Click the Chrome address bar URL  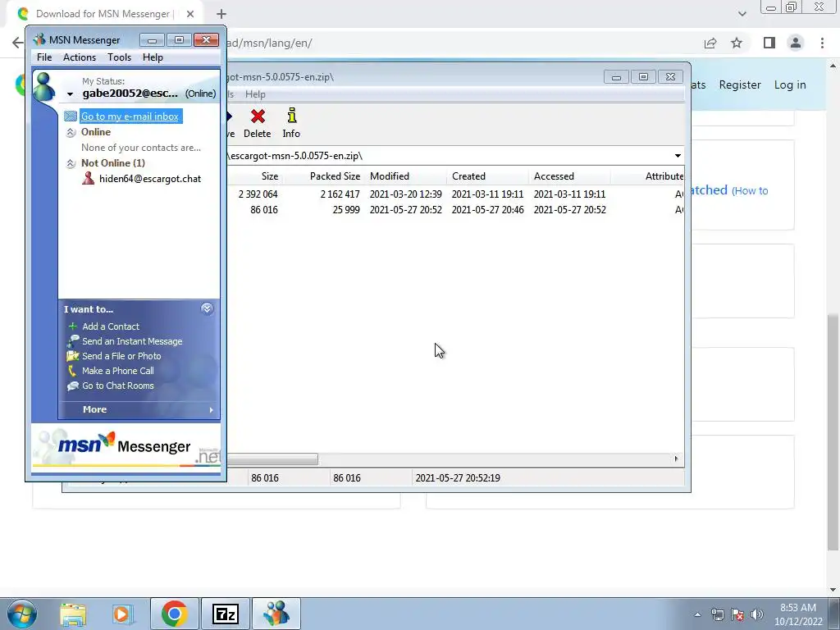[269, 43]
